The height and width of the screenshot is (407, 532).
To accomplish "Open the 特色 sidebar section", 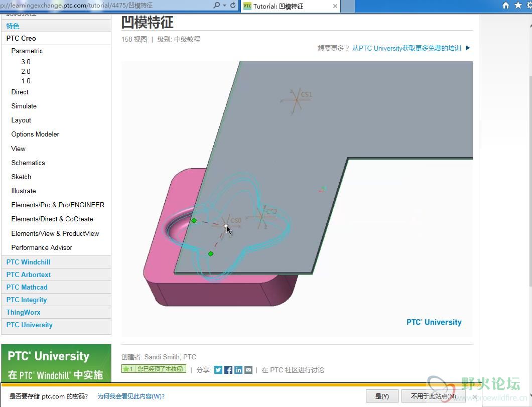I will tap(56, 26).
